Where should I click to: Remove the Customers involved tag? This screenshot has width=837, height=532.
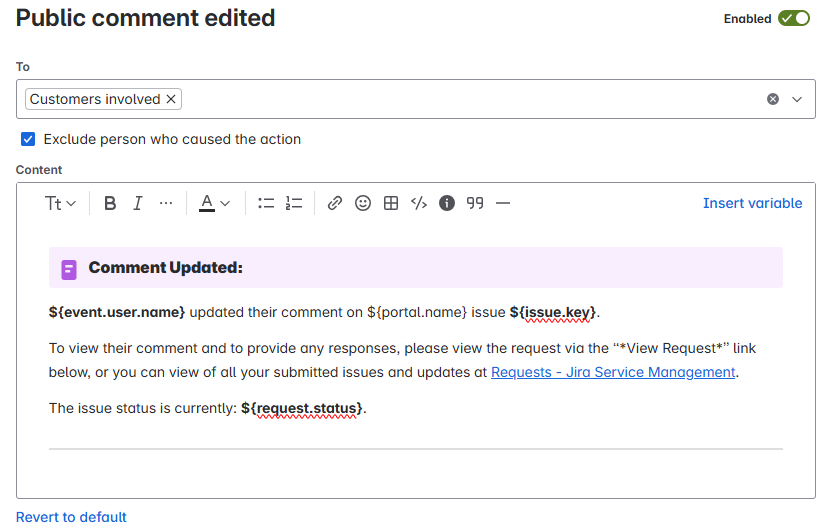pos(171,99)
